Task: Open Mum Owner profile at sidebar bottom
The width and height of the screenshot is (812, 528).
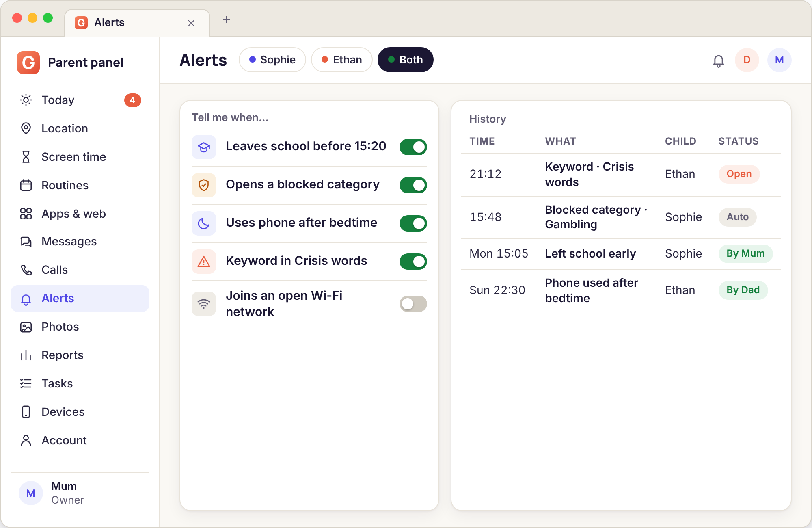Action: pos(80,493)
